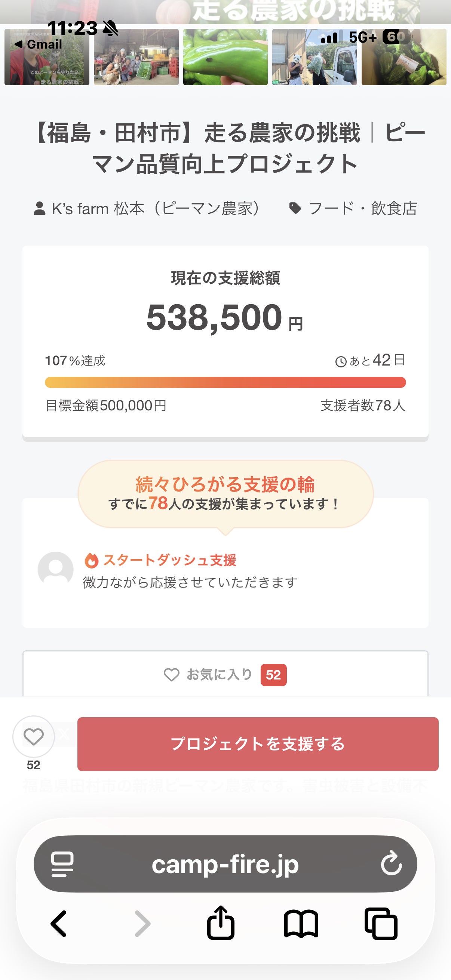Tap the camp-fire.jp address field
Viewport: 451px width, 980px height.
pos(225,864)
